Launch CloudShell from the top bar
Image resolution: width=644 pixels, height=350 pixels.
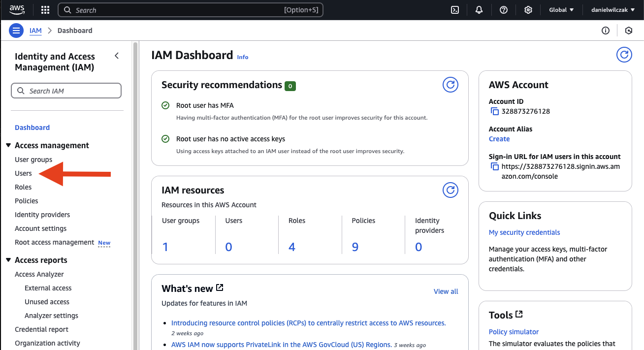pyautogui.click(x=455, y=10)
